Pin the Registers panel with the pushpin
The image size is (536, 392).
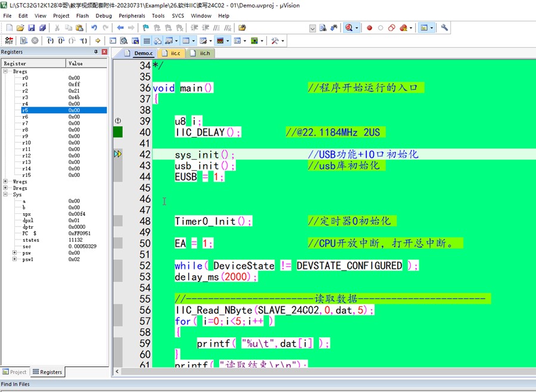point(96,52)
